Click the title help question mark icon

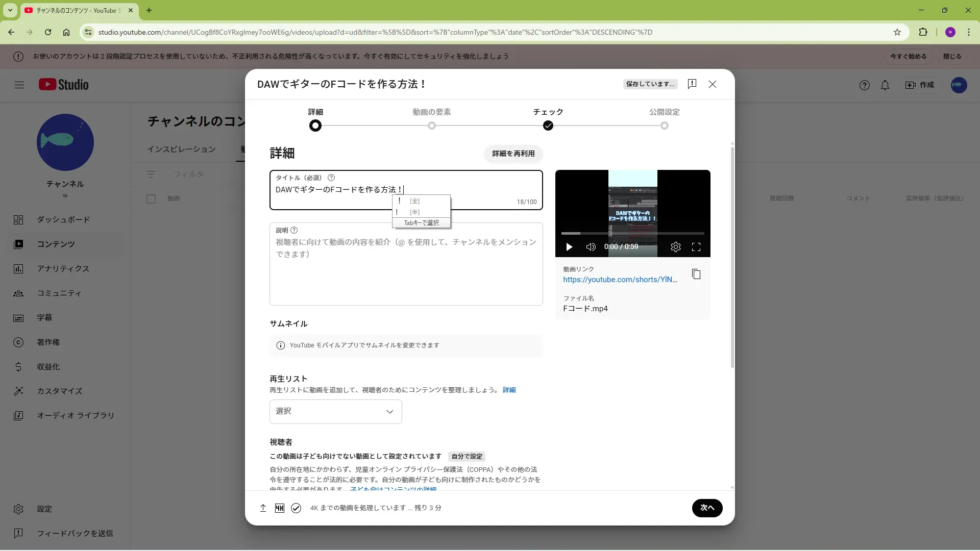[x=331, y=178]
